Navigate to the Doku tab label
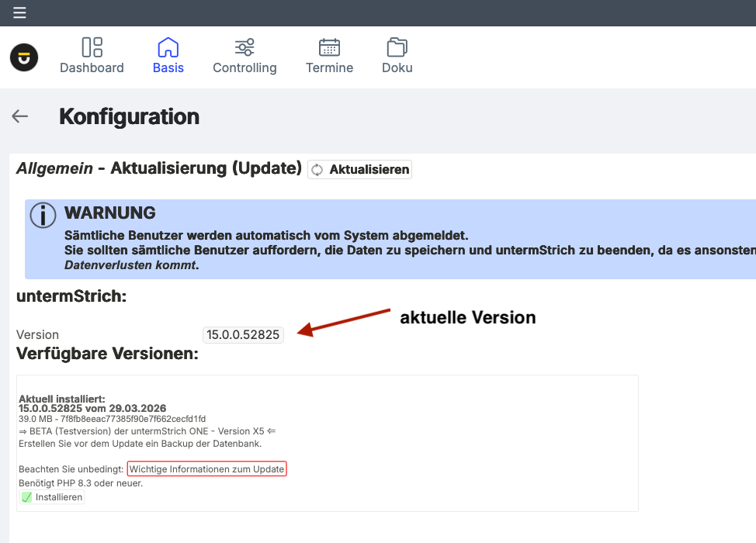Image resolution: width=756 pixels, height=543 pixels. [397, 68]
